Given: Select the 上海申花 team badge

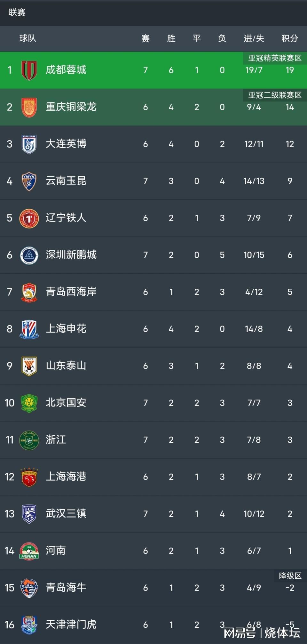Looking at the screenshot, I should pyautogui.click(x=29, y=329).
